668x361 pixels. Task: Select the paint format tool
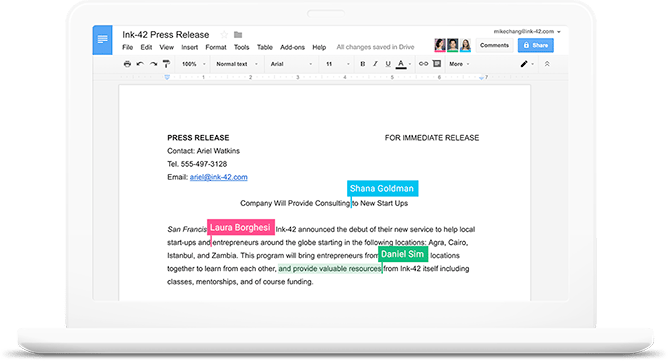(x=166, y=64)
